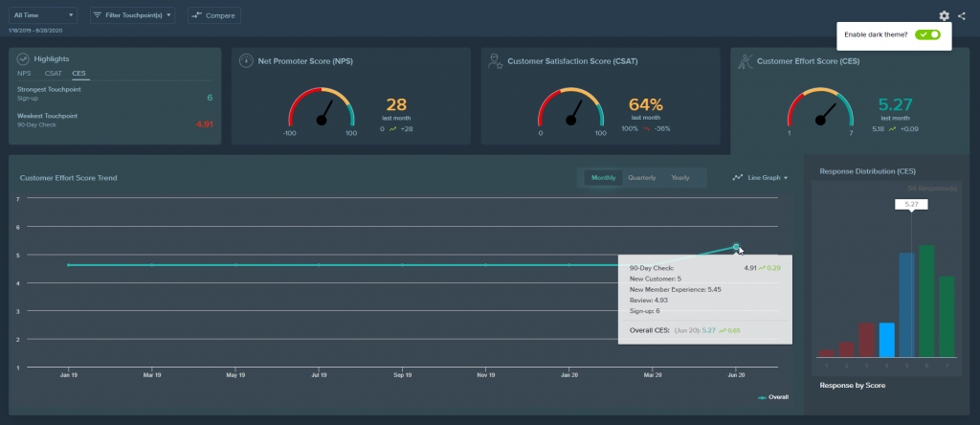Click the Highlights trend icon
Screen dimensions: 980x425
(23, 58)
